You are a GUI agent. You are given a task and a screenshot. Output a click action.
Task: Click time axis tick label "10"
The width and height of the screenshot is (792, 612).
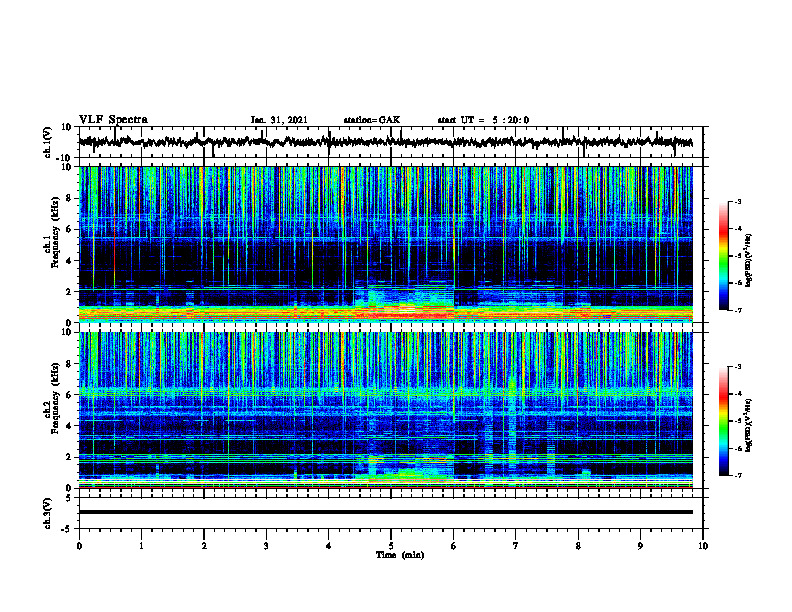pyautogui.click(x=703, y=546)
